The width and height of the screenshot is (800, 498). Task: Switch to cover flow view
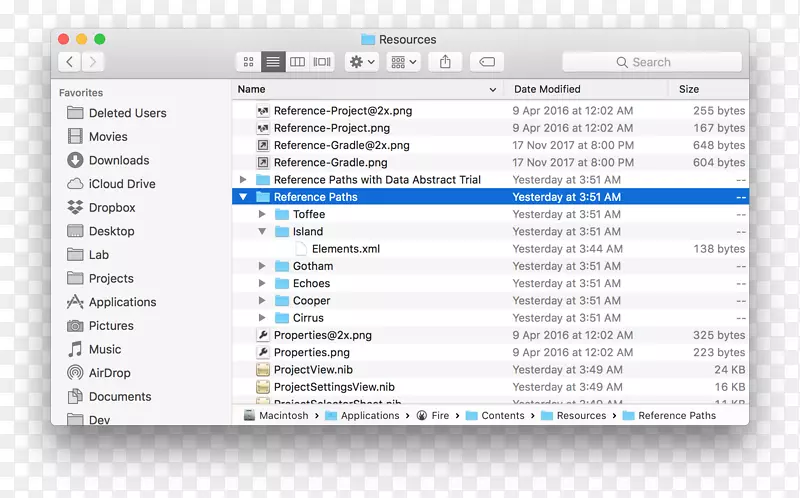(x=322, y=62)
